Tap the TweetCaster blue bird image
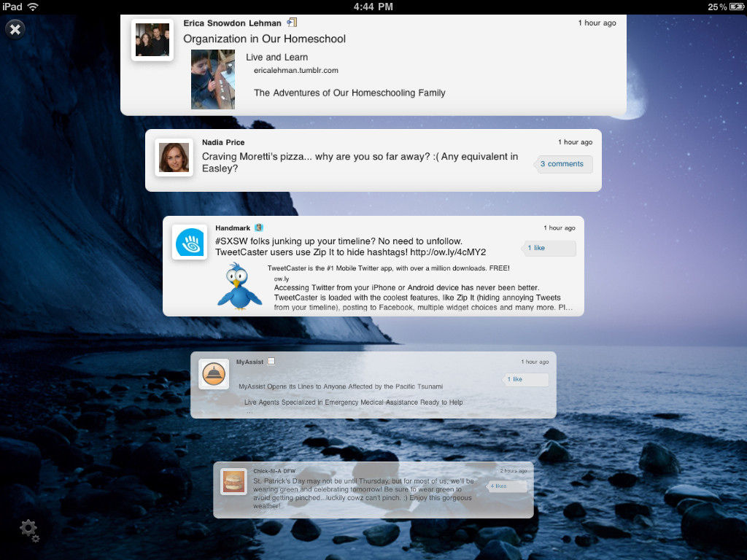The width and height of the screenshot is (747, 560). 239,287
